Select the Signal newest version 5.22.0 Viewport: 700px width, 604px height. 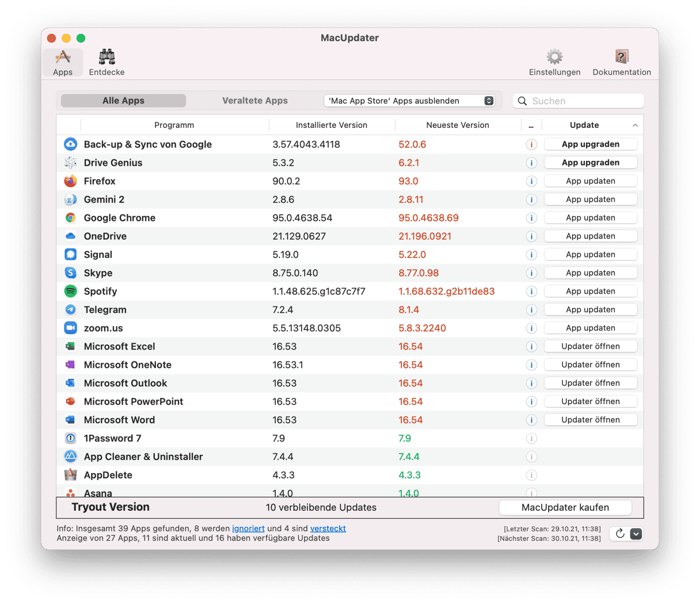coord(412,254)
